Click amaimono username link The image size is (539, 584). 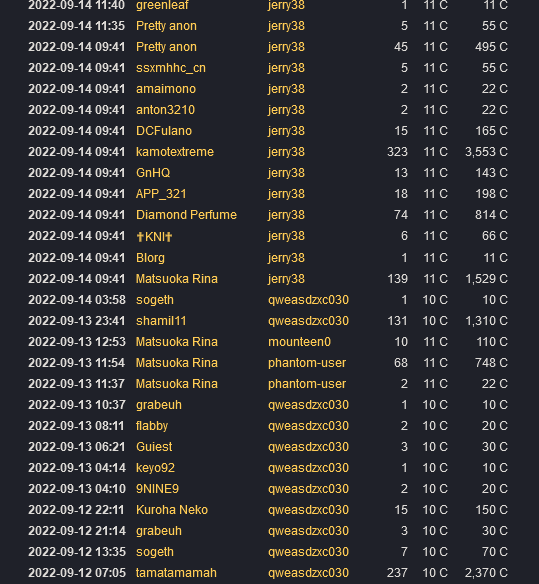pos(166,89)
